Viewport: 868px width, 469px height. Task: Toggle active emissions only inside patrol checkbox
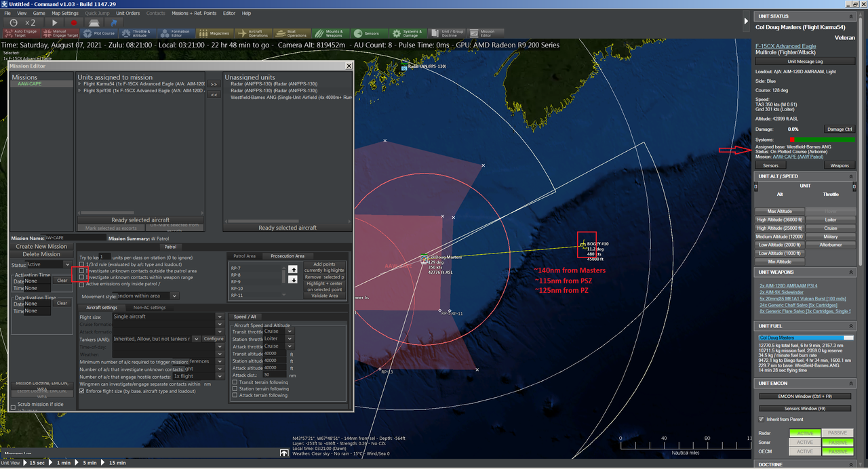[x=82, y=284]
